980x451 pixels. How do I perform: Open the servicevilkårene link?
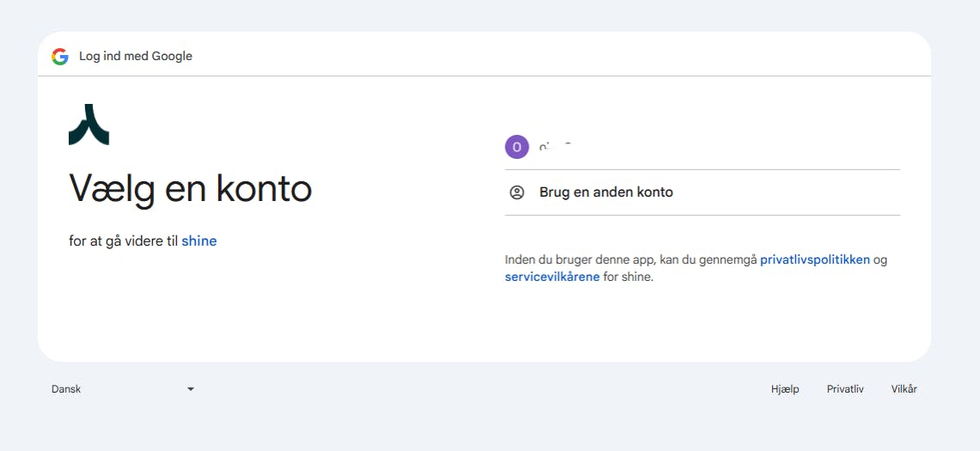tap(553, 277)
